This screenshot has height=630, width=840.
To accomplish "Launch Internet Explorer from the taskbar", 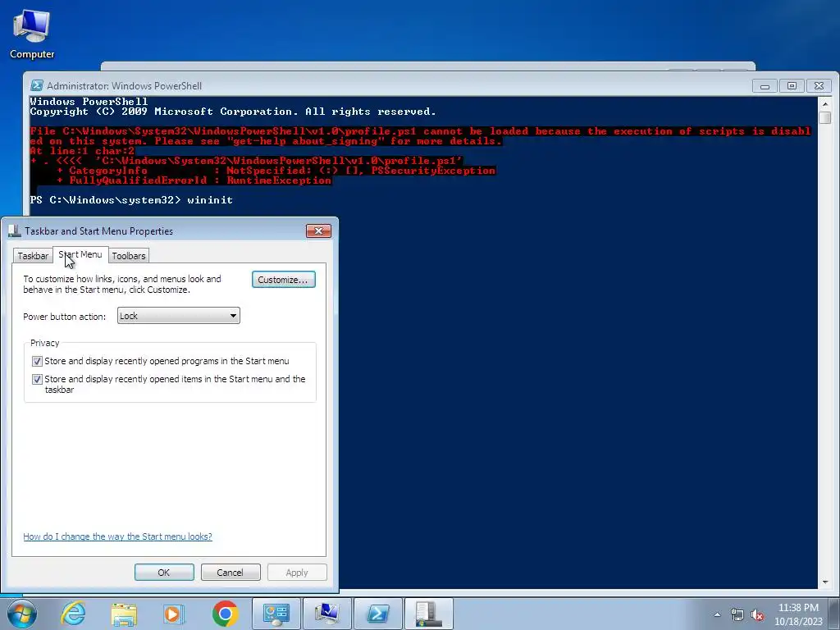I will click(73, 614).
